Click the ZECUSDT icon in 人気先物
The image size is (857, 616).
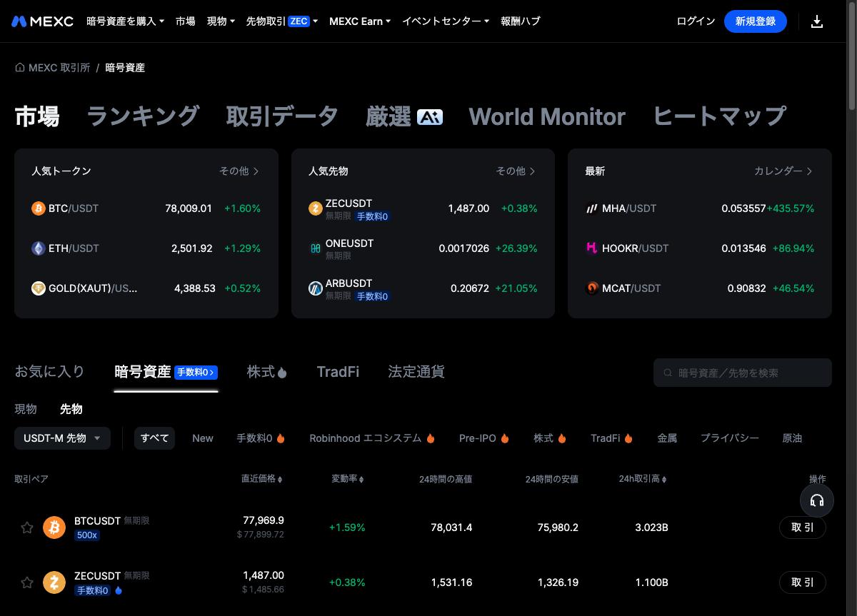[x=315, y=208]
